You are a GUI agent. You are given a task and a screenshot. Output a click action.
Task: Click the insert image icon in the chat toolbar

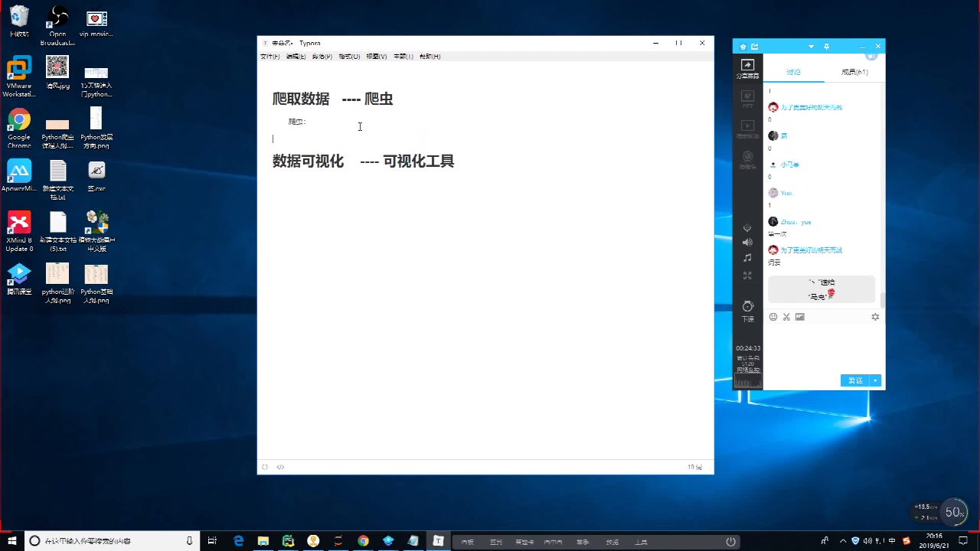(799, 316)
